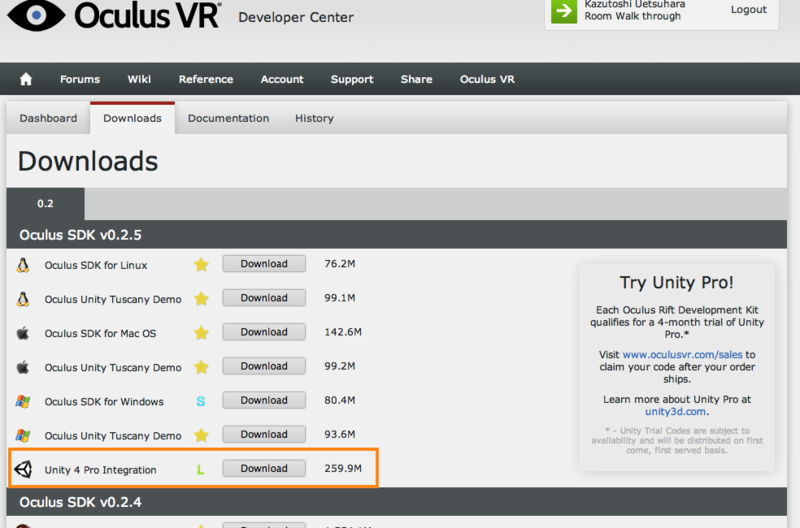Click Windows flag icon beside Windows Tuscany Demo

(x=23, y=436)
